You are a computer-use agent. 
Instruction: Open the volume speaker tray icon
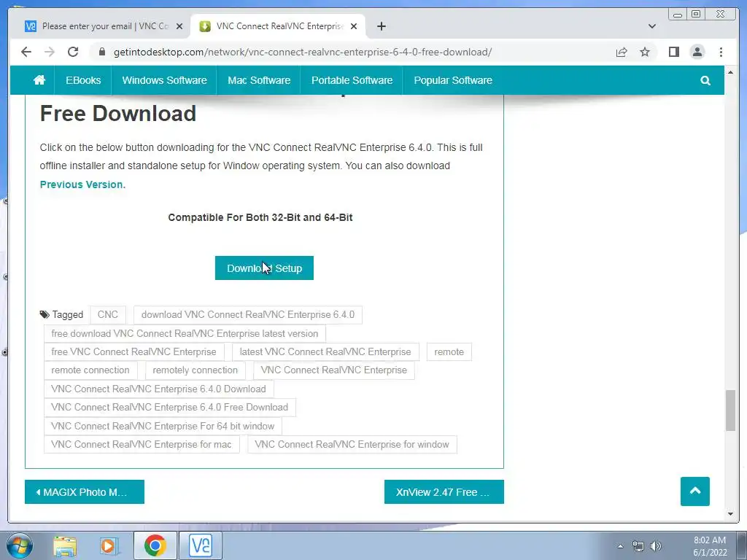click(656, 546)
